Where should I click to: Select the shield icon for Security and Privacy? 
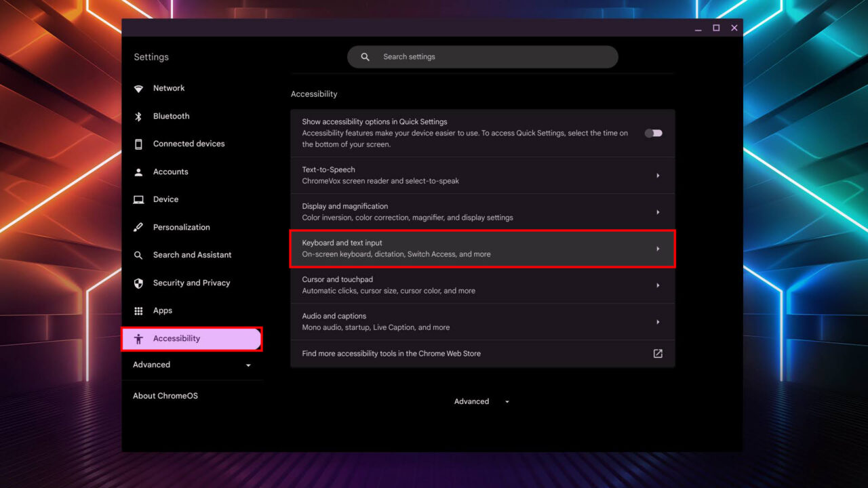point(138,283)
